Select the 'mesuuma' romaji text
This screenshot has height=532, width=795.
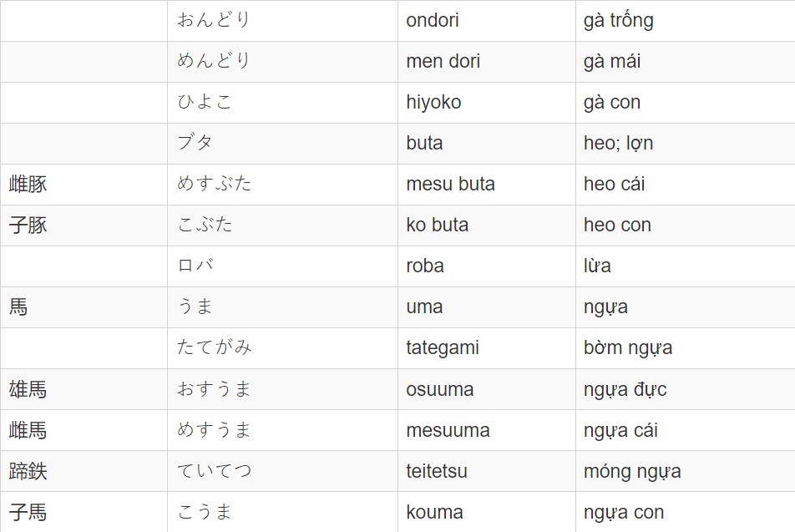point(448,431)
